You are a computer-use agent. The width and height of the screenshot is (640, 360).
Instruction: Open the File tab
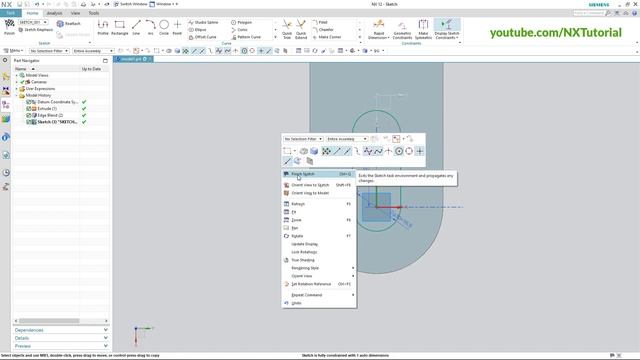pyautogui.click(x=11, y=13)
